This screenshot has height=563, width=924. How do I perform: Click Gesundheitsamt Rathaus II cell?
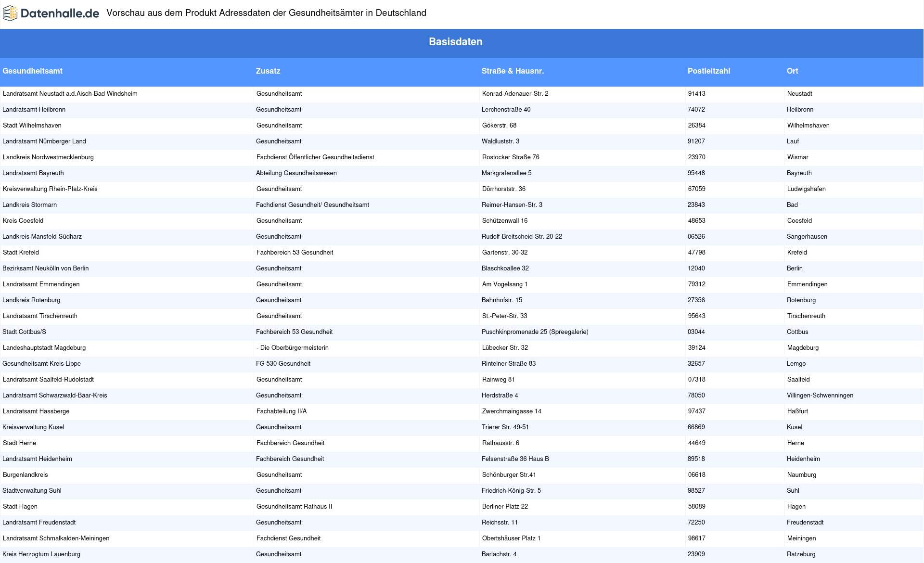(295, 507)
